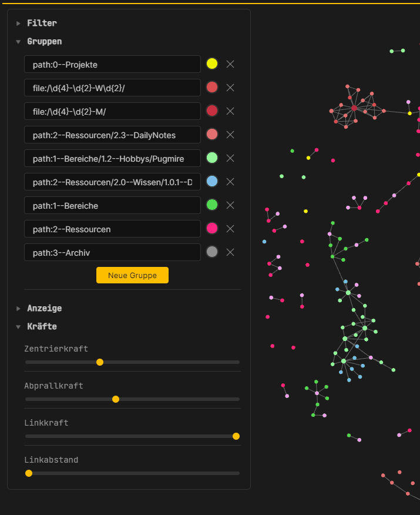
Task: Expand the Anzeige section
Action: (x=18, y=309)
